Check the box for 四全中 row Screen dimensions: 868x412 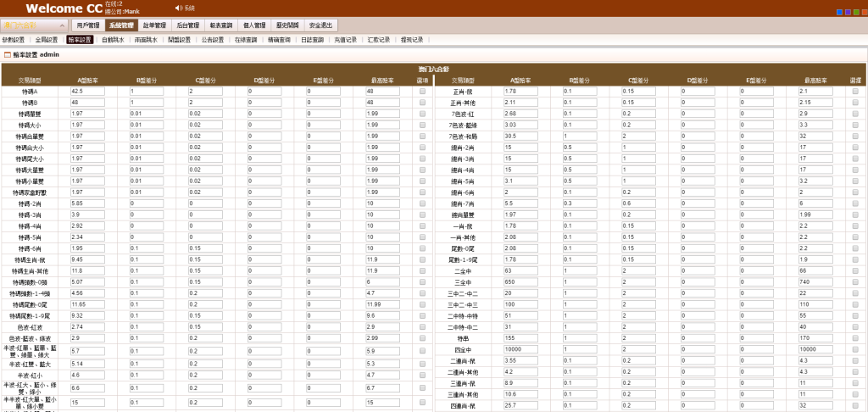[x=854, y=348]
